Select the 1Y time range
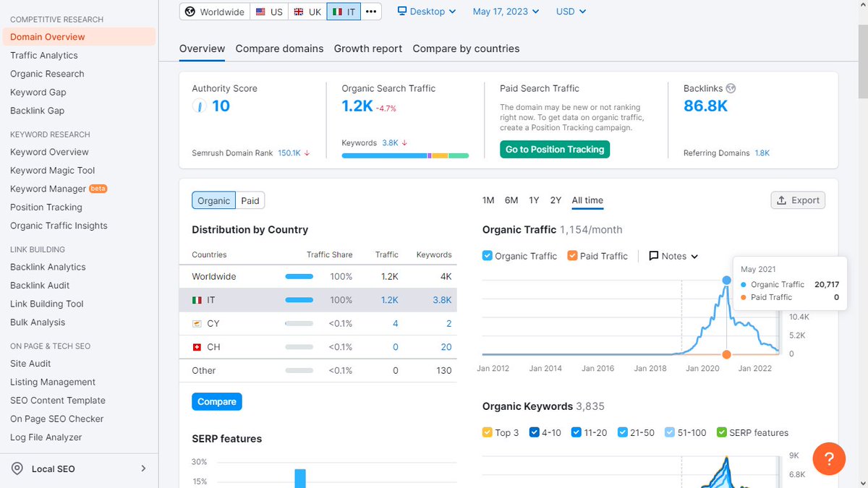 click(534, 200)
